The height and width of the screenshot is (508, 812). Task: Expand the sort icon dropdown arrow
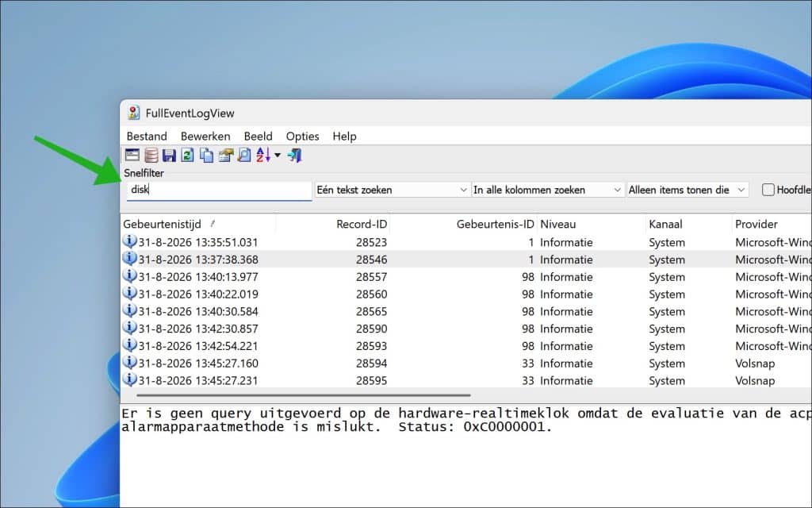pos(278,155)
